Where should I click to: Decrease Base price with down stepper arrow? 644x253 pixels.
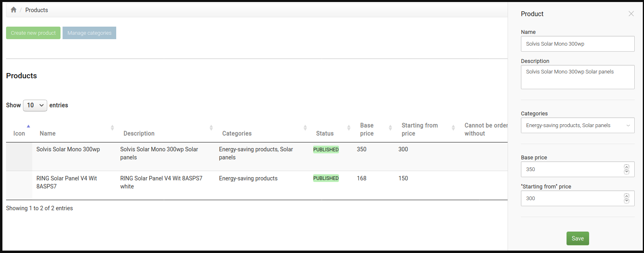[626, 171]
